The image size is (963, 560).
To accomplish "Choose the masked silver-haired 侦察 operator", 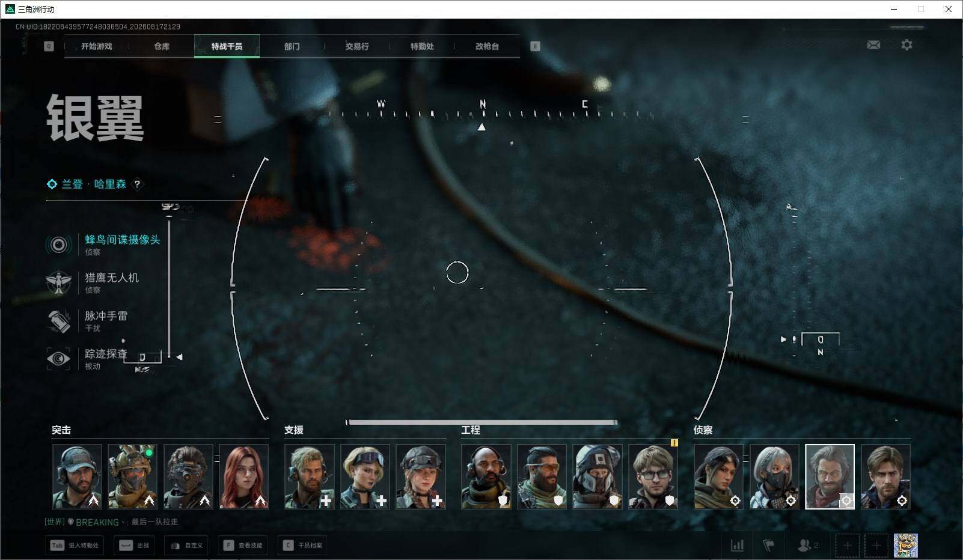I will point(774,476).
